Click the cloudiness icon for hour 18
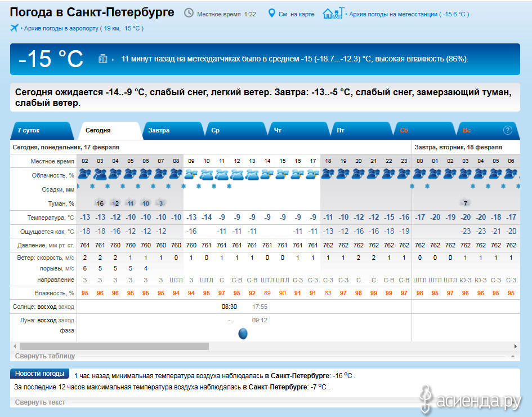Viewport: 532px width, 417px height. (328, 175)
